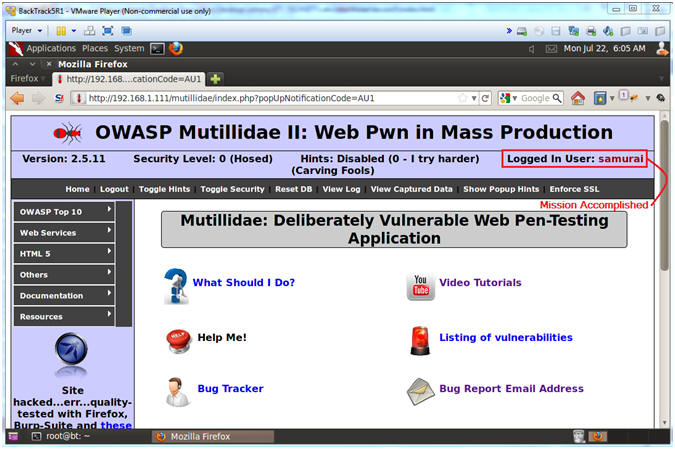Open the Firefox bookmarks toolbar icon
675x449 pixels.
point(600,98)
